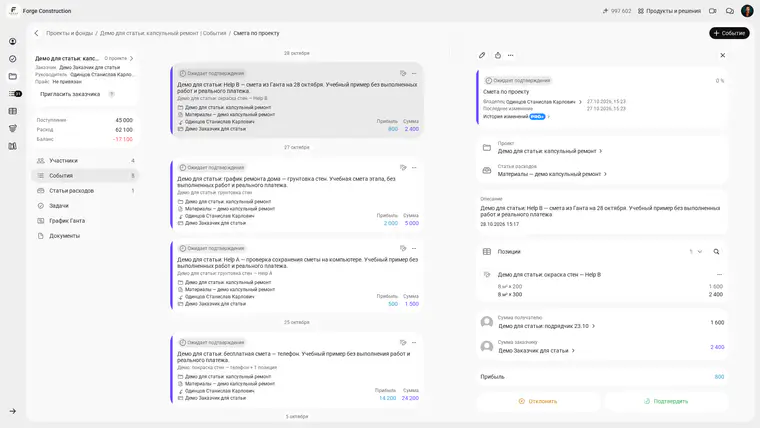Click the Отклонить button
Viewport: 760px width, 428px height.
[x=538, y=401]
